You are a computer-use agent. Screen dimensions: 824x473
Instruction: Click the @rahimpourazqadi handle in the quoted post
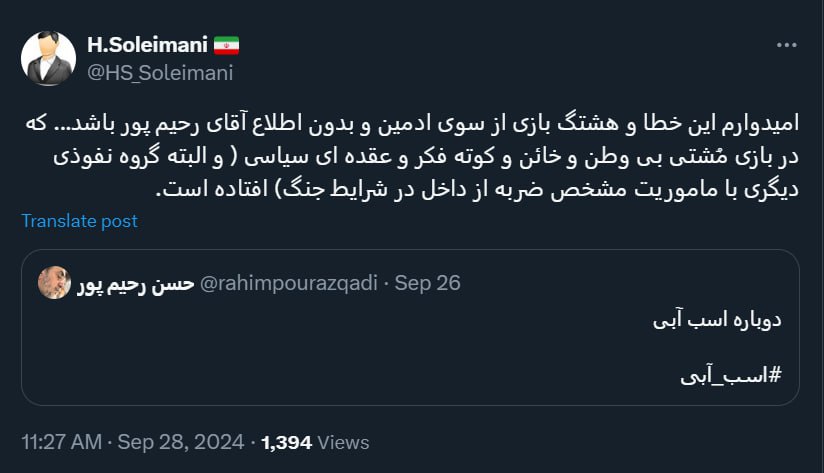289,283
